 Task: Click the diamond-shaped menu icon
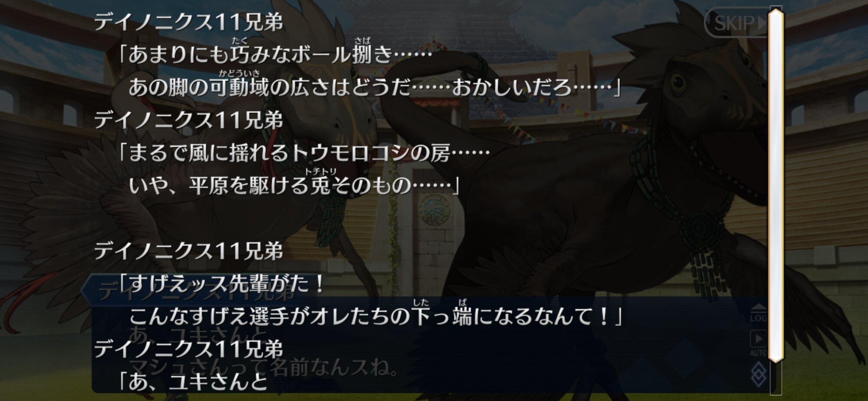[758, 375]
